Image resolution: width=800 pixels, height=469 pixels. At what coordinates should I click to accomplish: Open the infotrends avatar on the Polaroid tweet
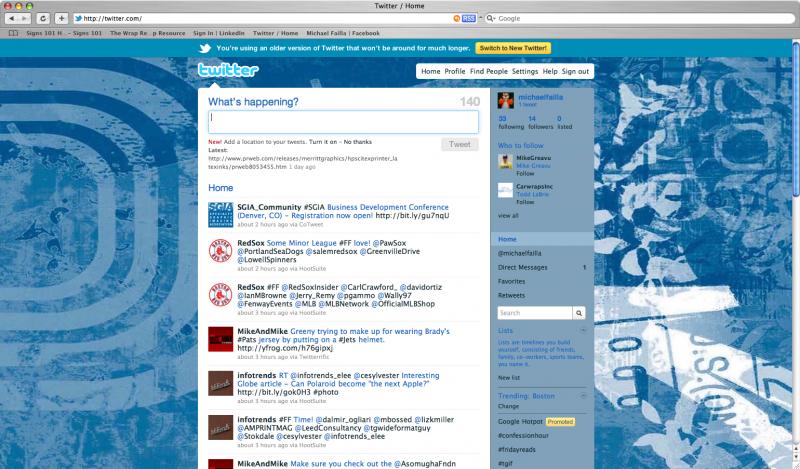tap(220, 383)
